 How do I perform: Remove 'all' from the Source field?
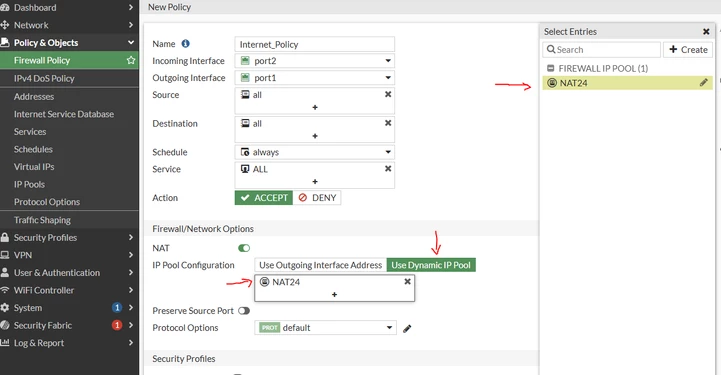pos(388,94)
